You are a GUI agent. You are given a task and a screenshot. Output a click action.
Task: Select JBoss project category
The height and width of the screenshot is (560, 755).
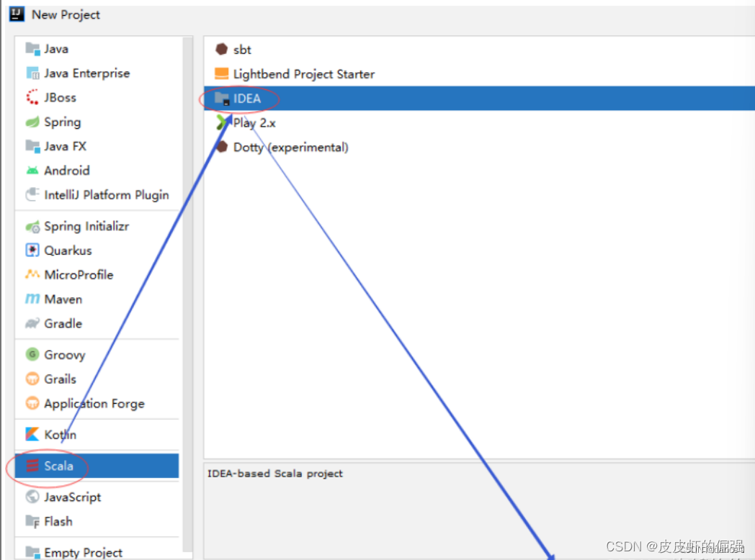[61, 98]
